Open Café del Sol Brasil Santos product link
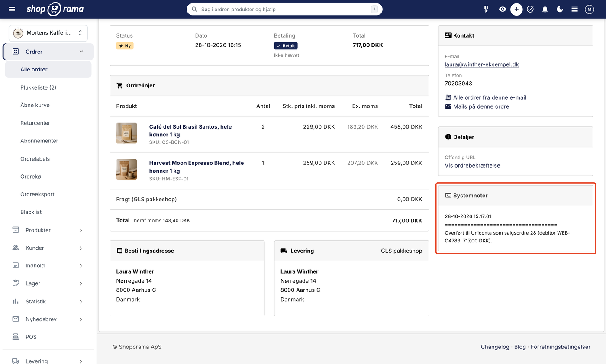This screenshot has height=364, width=606. [190, 131]
